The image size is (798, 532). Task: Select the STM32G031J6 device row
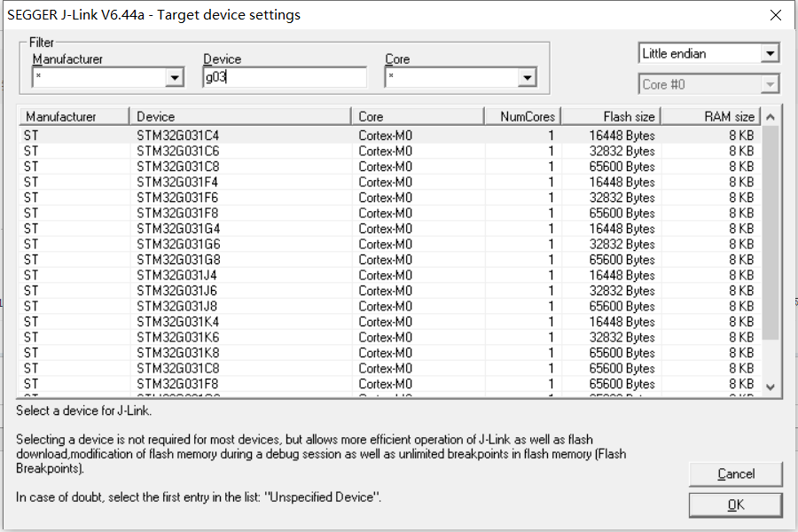point(389,291)
